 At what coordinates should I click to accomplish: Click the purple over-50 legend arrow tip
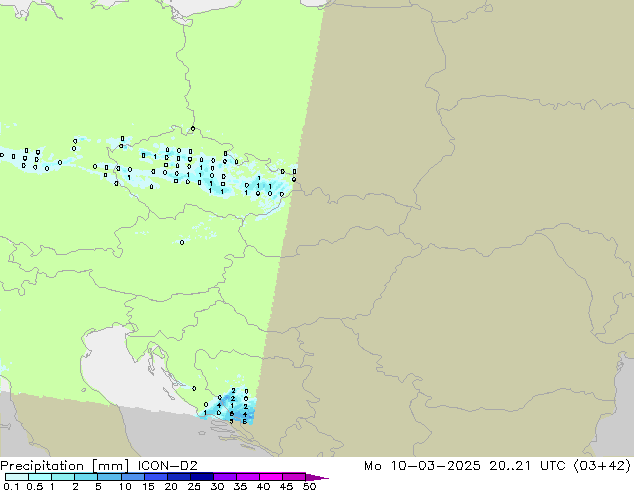coord(317,477)
